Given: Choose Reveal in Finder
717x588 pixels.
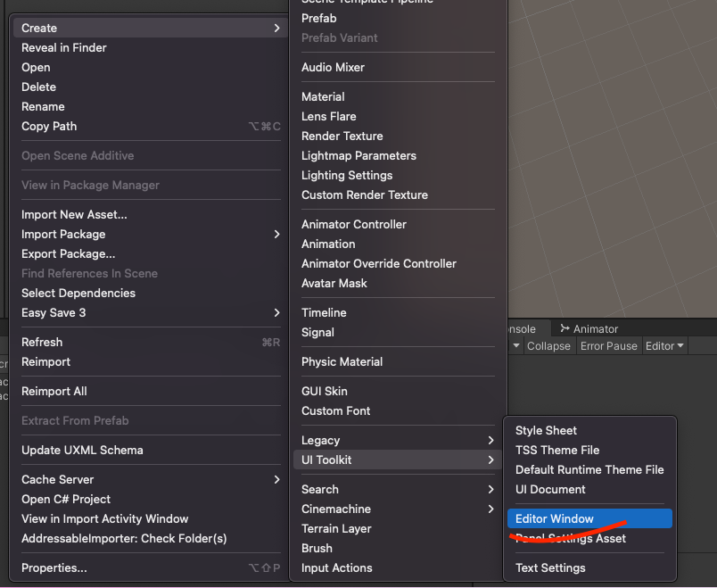Looking at the screenshot, I should coord(150,47).
